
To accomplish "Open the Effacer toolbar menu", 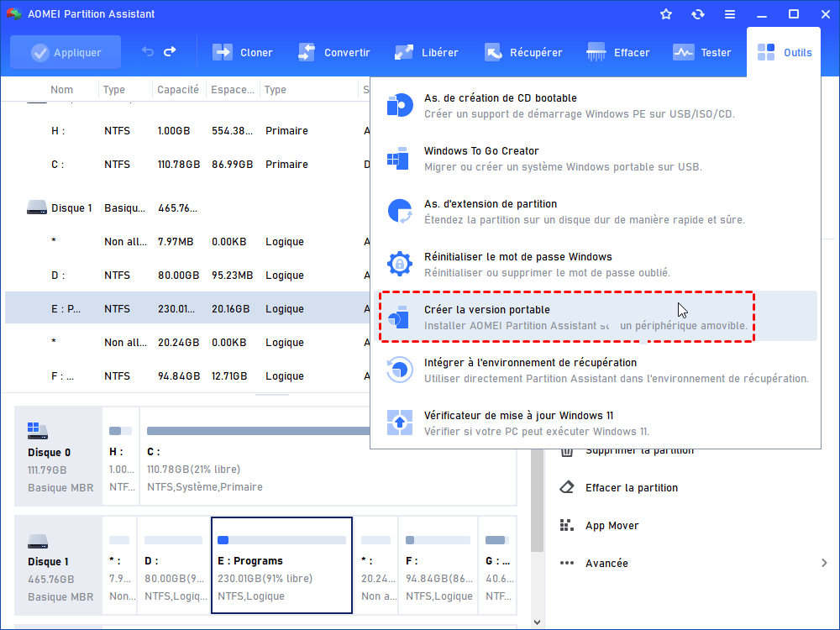I will (617, 52).
